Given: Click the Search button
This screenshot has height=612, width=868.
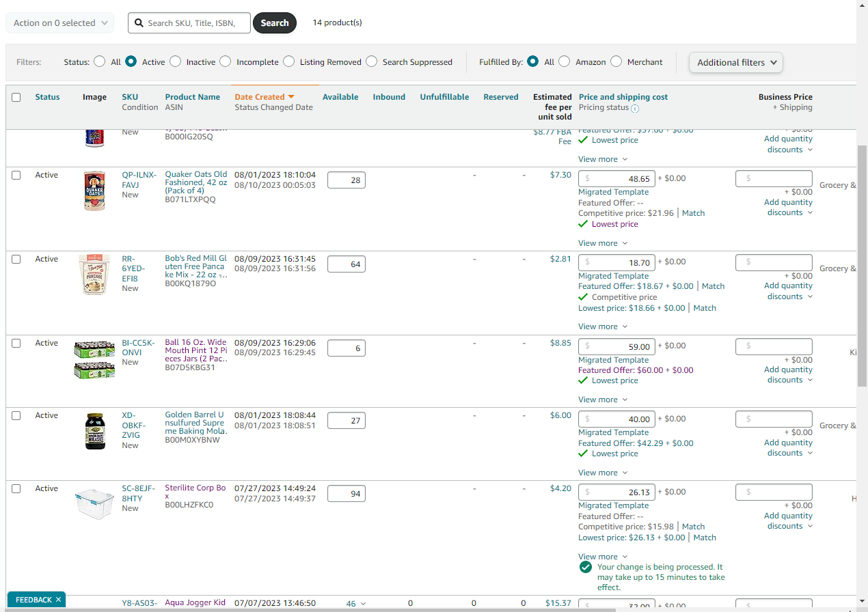Looking at the screenshot, I should [275, 23].
